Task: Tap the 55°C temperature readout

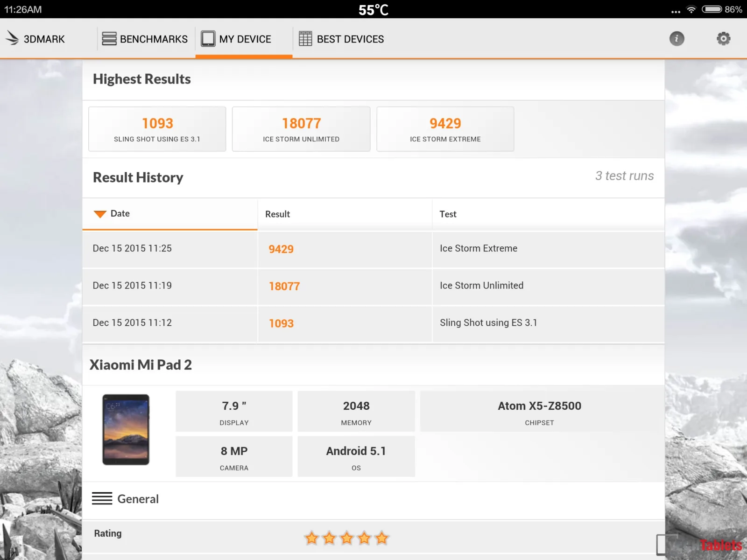Action: (x=373, y=10)
